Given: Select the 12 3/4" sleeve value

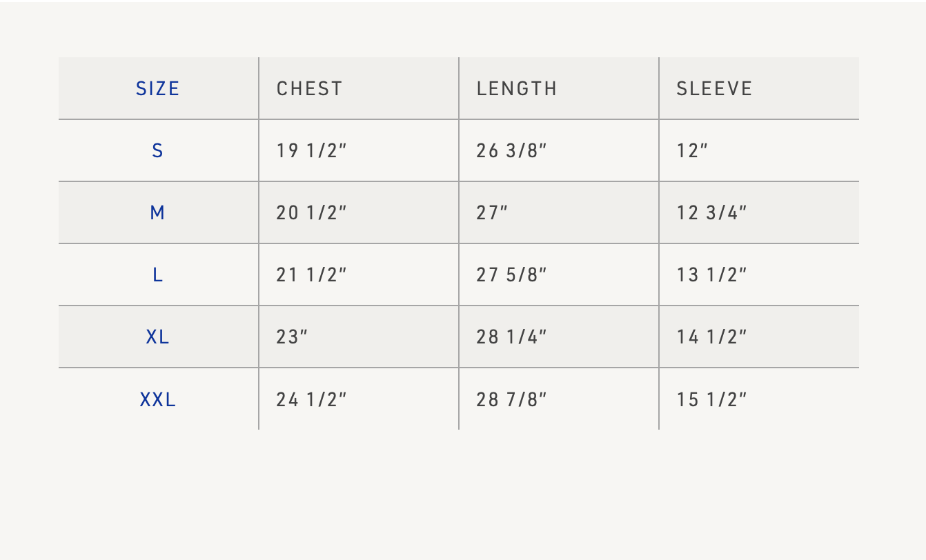Looking at the screenshot, I should click(712, 213).
